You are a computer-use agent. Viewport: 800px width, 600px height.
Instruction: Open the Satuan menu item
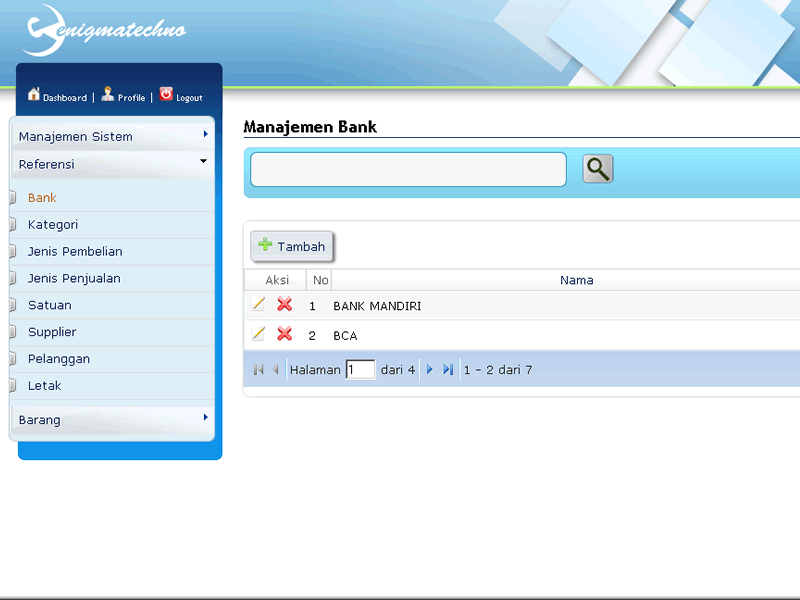(x=49, y=305)
